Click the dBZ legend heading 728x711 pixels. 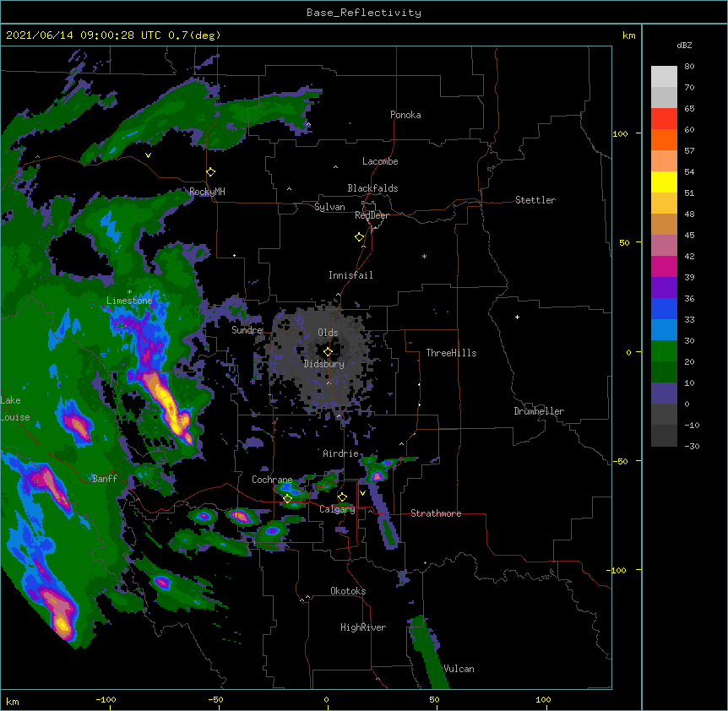[684, 46]
